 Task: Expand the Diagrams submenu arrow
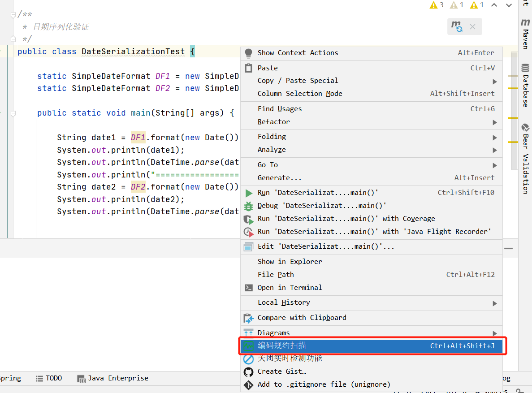click(495, 333)
